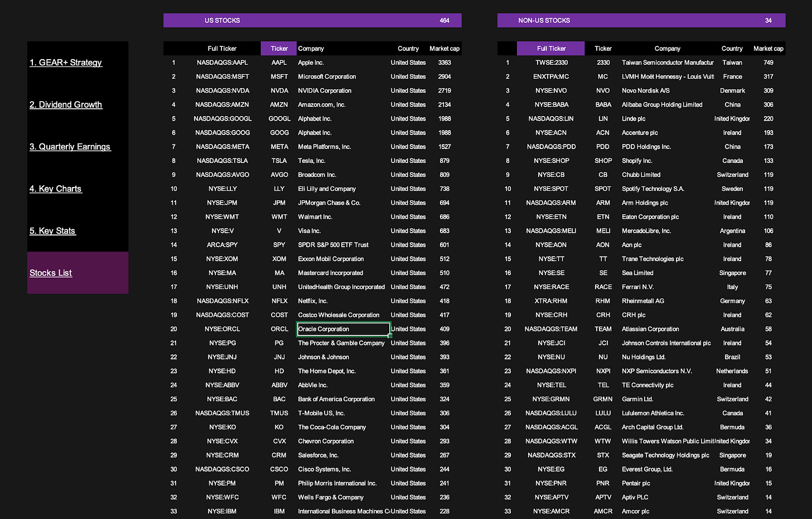
Task: Select the NASDAQGS:AAPL cell
Action: 222,63
